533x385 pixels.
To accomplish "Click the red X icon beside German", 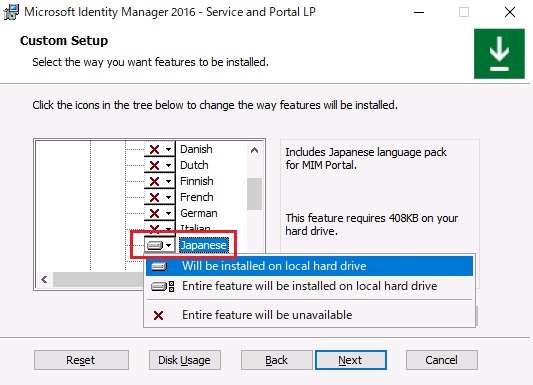I will coord(155,213).
